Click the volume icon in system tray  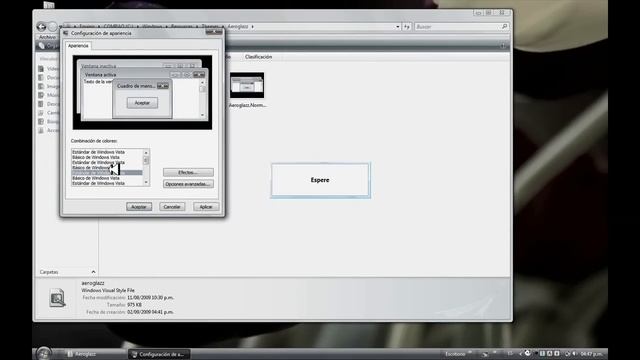575,353
